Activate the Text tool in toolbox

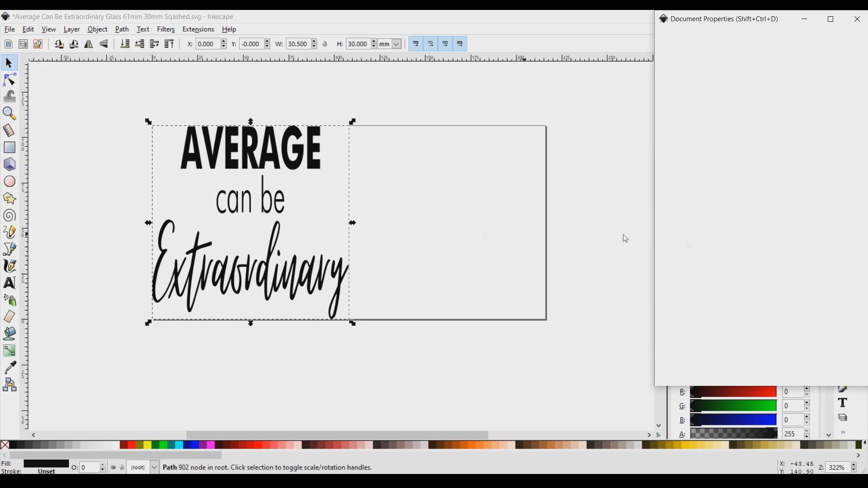(9, 283)
